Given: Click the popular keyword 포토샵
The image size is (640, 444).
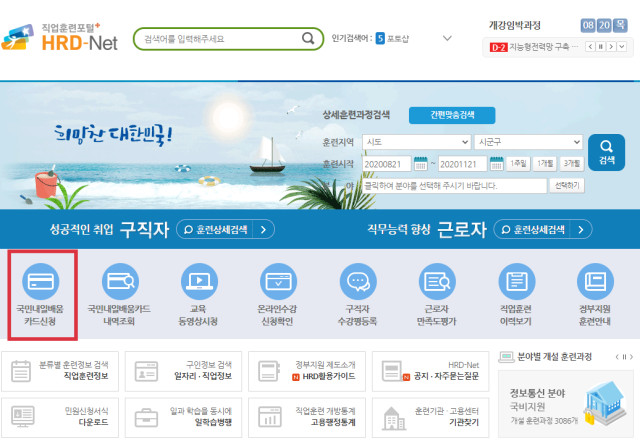Looking at the screenshot, I should pos(398,39).
